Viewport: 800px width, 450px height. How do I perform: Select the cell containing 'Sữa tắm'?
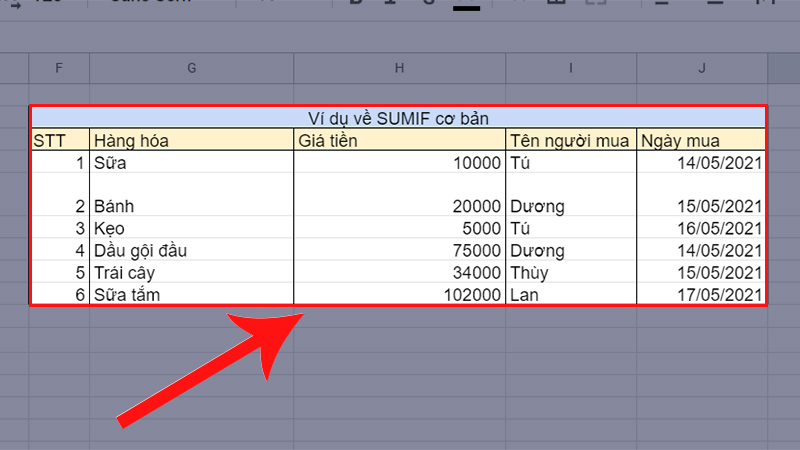(x=191, y=294)
